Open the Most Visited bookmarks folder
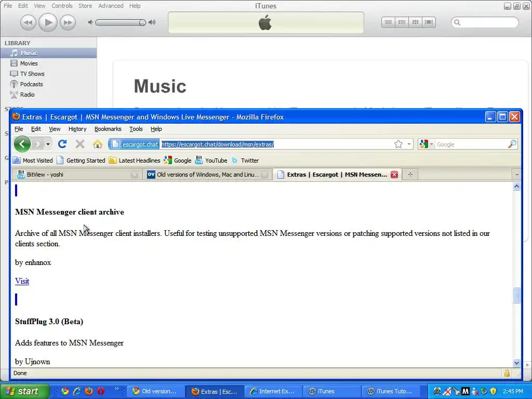Image resolution: width=532 pixels, height=399 pixels. pos(33,161)
